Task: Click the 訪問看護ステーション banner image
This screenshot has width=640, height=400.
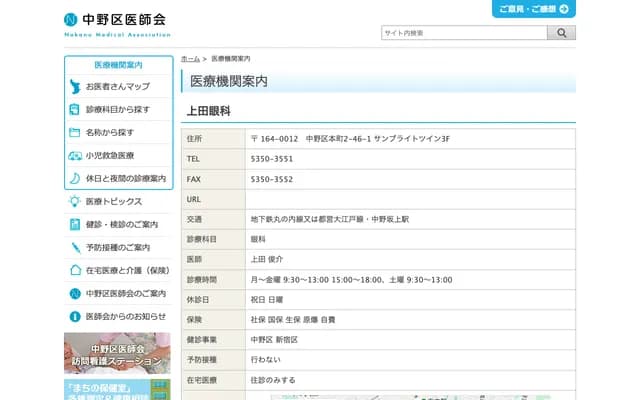Action: (117, 352)
